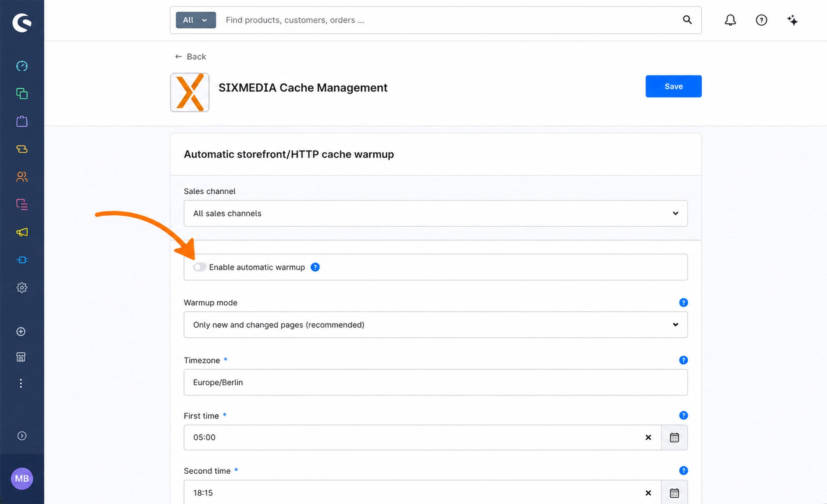Click the add sales channel plus icon

[21, 332]
